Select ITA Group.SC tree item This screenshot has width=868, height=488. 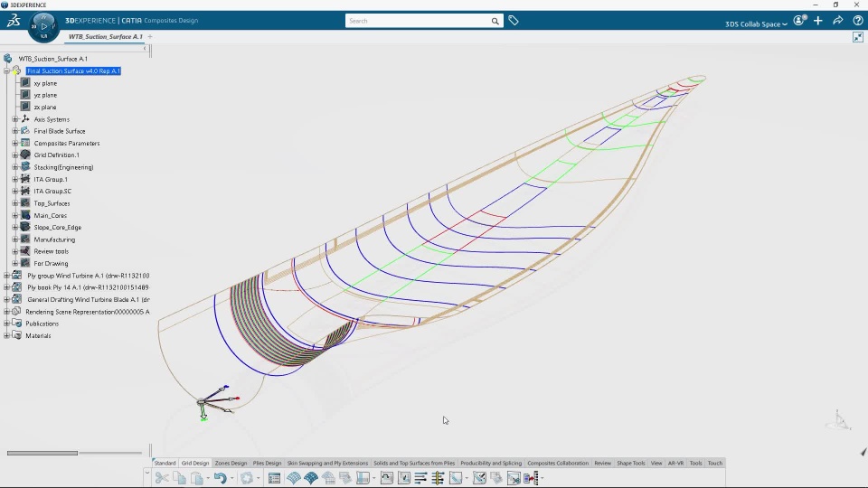(x=52, y=191)
